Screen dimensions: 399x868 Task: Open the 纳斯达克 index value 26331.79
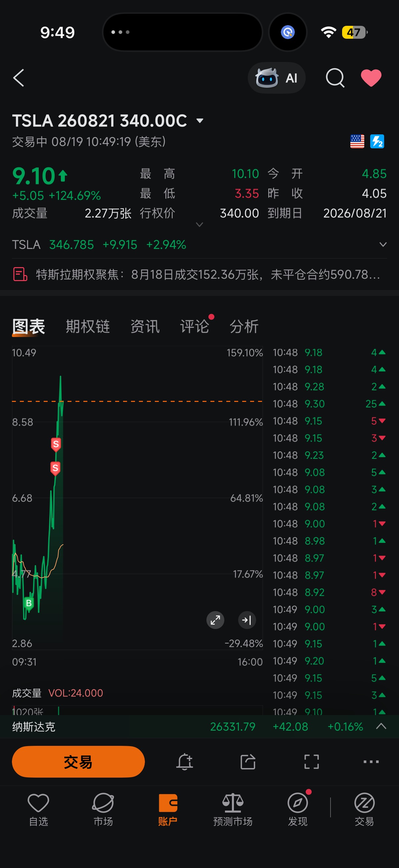tap(233, 726)
